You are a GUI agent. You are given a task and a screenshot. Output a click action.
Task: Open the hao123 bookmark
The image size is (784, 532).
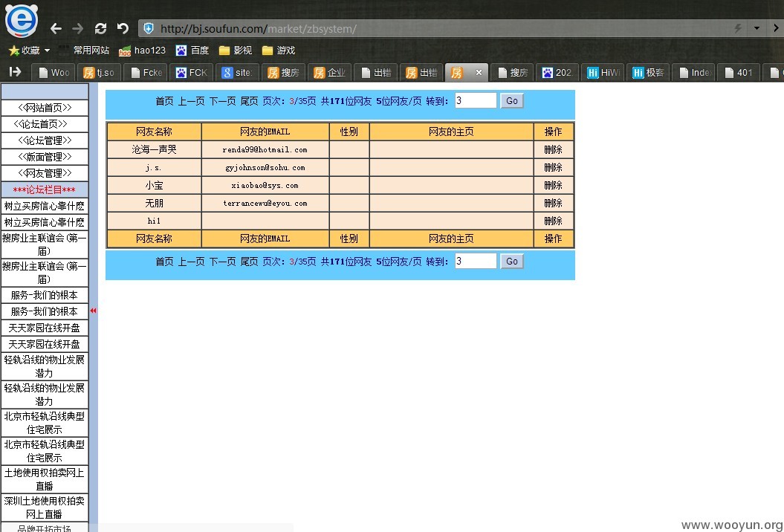(x=142, y=51)
